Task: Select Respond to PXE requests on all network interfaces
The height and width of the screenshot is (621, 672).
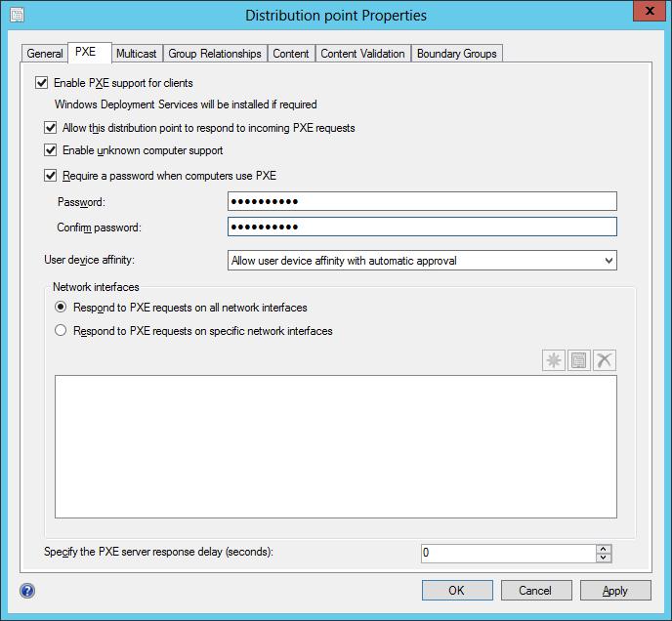Action: pyautogui.click(x=61, y=308)
